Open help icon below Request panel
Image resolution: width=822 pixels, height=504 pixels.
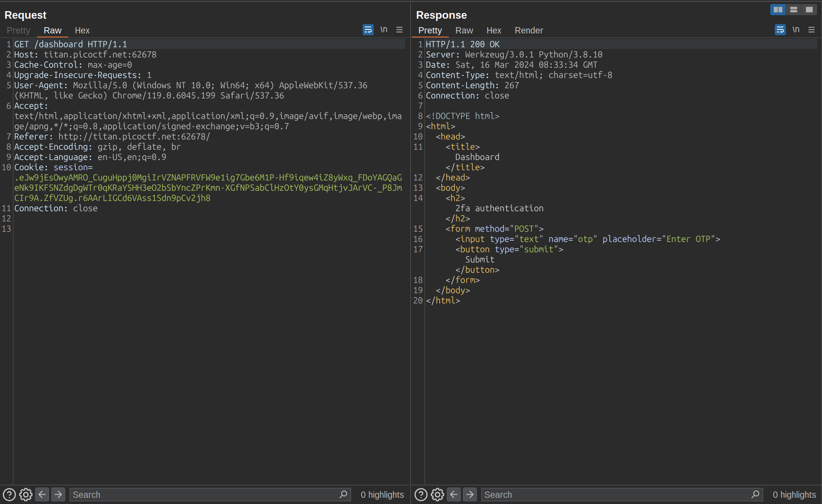(x=9, y=495)
